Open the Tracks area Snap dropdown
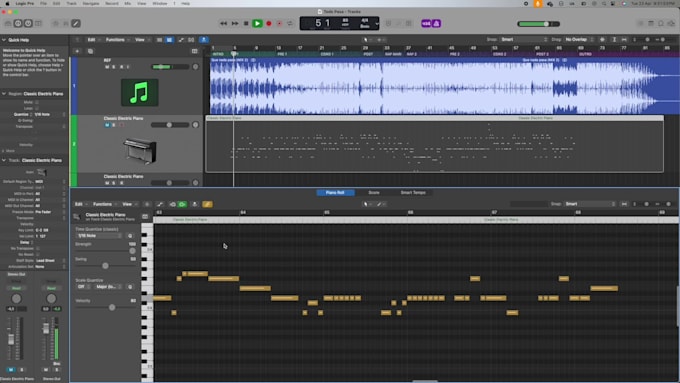Screen dimensions: 680x383 click(x=523, y=39)
